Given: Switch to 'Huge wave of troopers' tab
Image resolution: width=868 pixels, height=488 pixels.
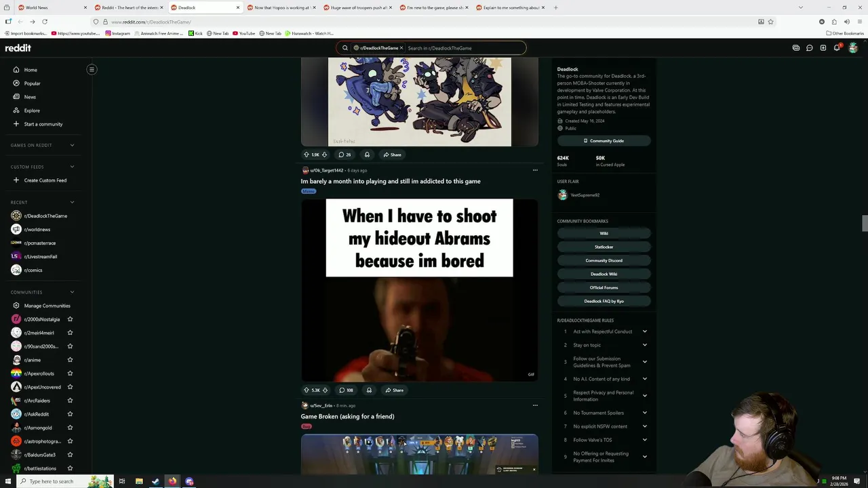Looking at the screenshot, I should [357, 7].
